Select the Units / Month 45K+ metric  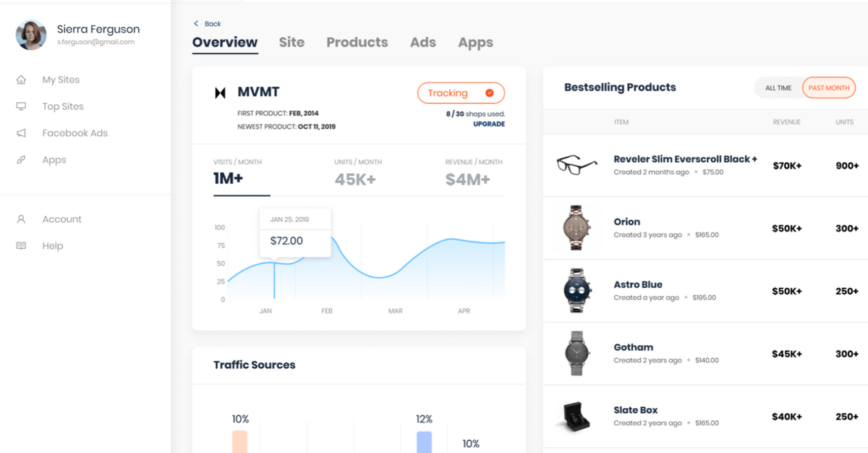pyautogui.click(x=359, y=173)
